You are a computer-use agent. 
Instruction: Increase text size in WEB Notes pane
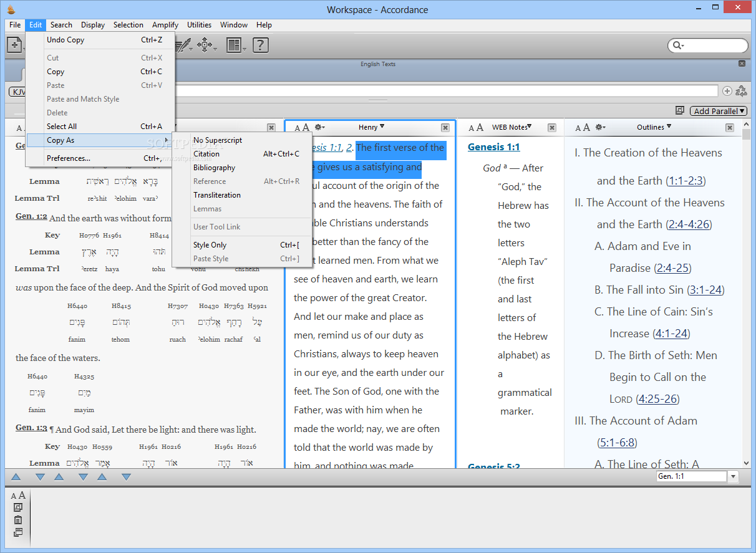480,127
